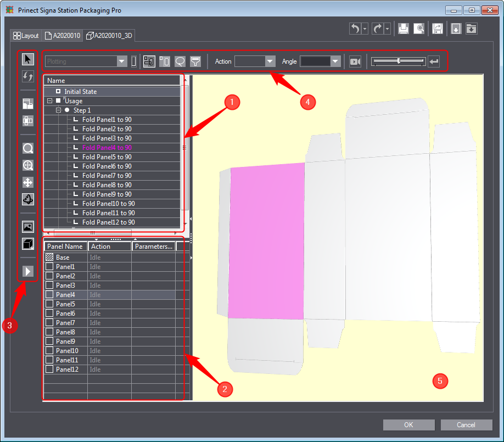The image size is (504, 442).
Task: Toggle the Panel4 checkbox
Action: [x=49, y=295]
